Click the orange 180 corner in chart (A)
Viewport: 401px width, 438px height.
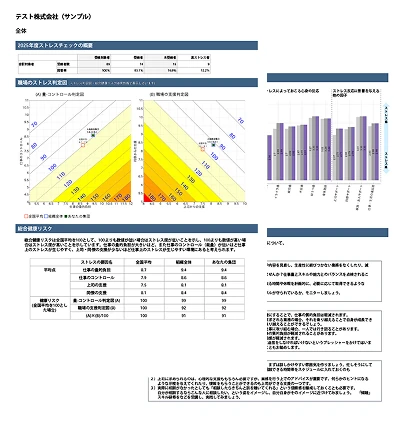click(127, 197)
